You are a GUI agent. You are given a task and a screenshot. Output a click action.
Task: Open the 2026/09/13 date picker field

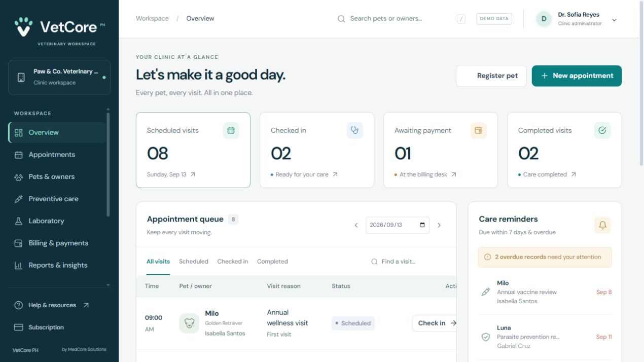point(398,225)
